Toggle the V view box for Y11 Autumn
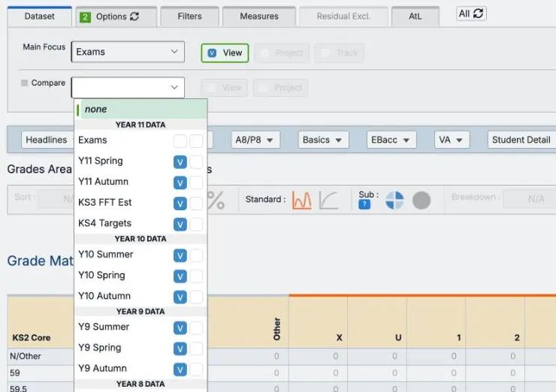Screen dimensions: 556x392 point(180,183)
